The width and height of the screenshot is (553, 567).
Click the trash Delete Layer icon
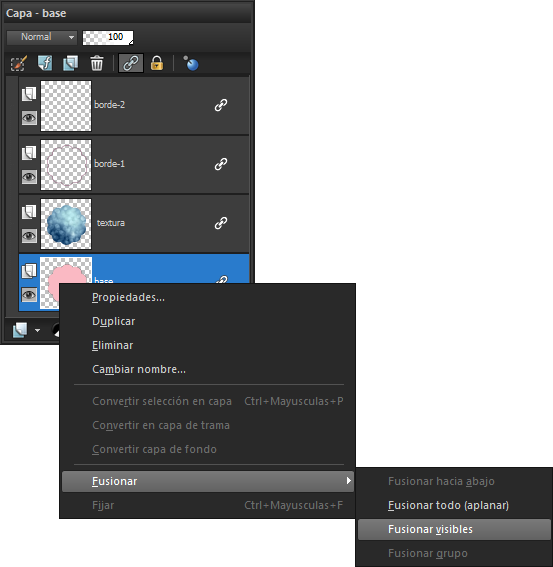tap(97, 64)
